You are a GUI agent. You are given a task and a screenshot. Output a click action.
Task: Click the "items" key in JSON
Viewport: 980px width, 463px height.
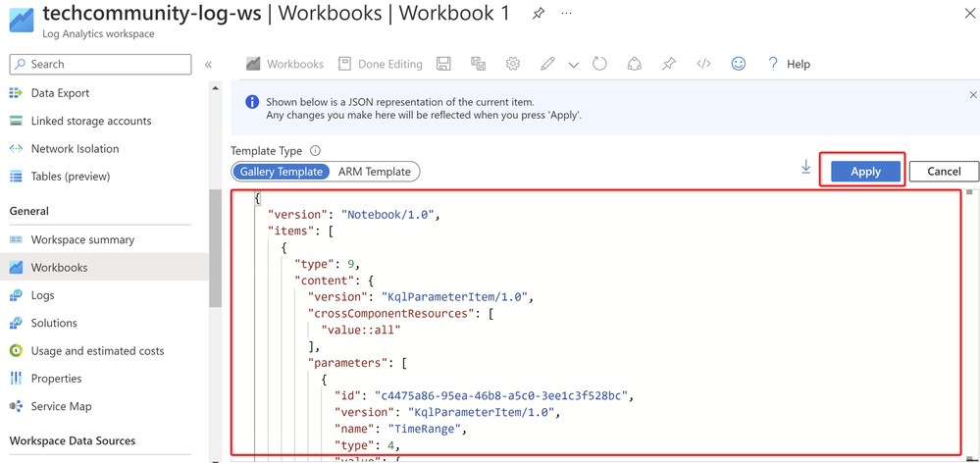tap(290, 231)
